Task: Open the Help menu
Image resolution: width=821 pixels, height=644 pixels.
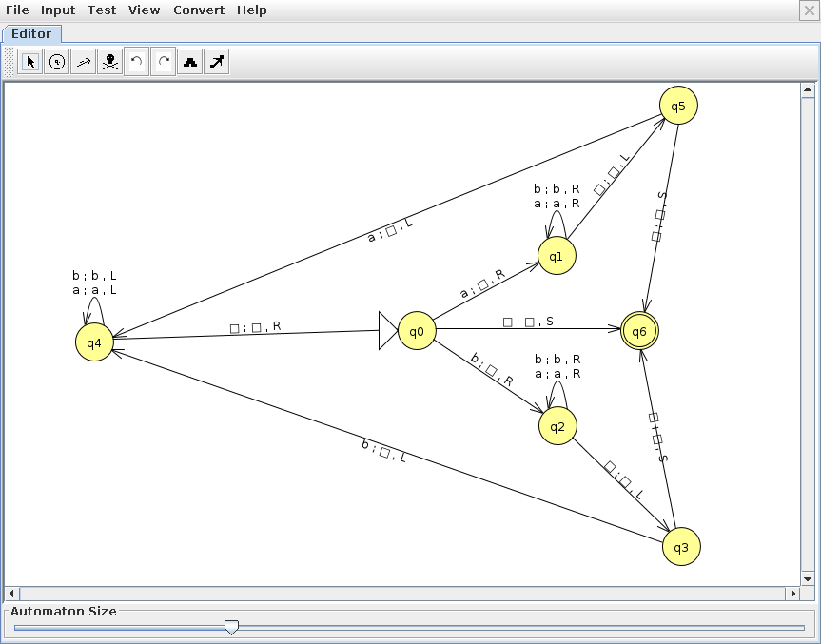Action: [252, 10]
